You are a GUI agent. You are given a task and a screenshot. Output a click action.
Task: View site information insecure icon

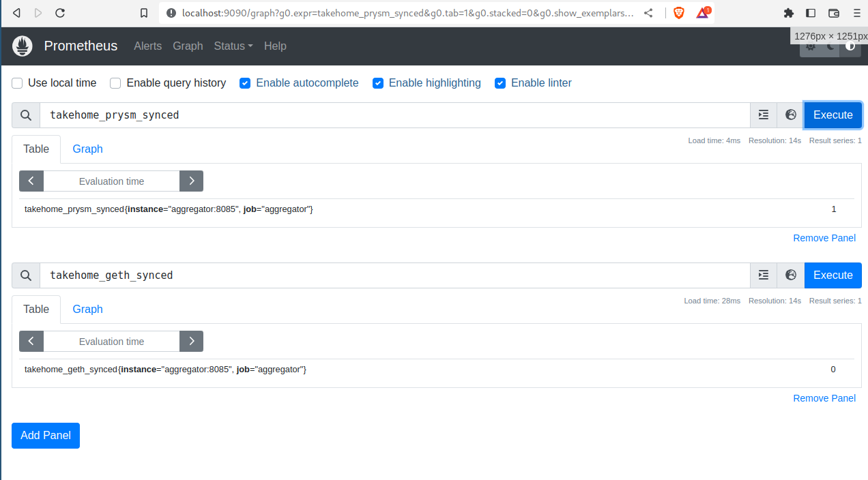click(170, 13)
